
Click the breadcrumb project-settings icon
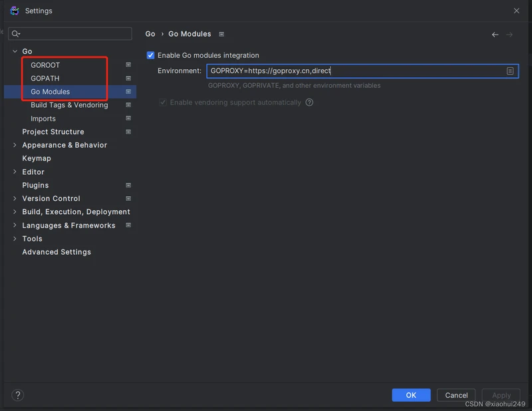221,35
